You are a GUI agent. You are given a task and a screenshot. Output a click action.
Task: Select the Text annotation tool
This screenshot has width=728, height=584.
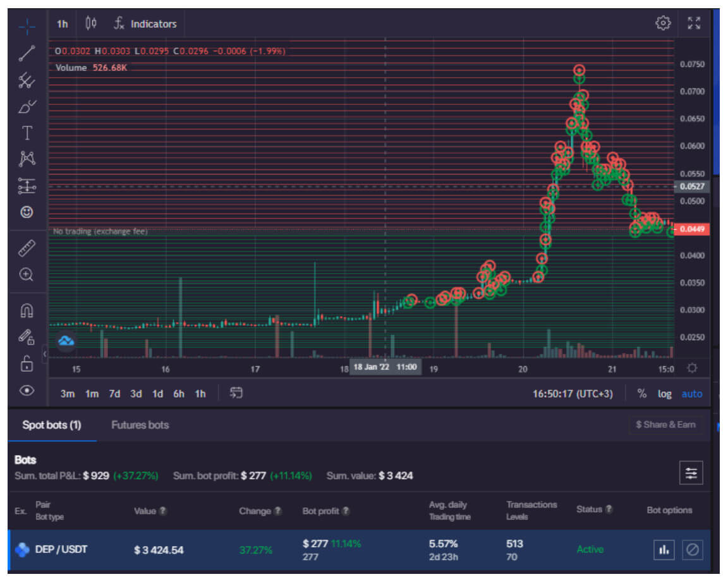pos(27,133)
